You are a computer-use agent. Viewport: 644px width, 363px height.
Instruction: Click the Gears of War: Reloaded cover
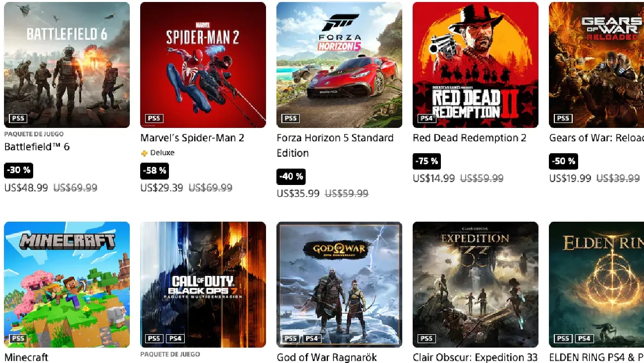tap(597, 64)
